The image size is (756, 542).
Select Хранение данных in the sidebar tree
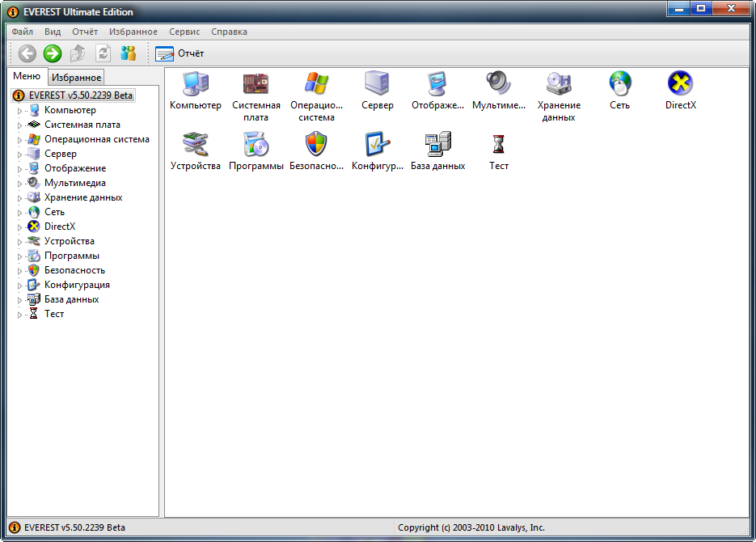click(x=83, y=197)
